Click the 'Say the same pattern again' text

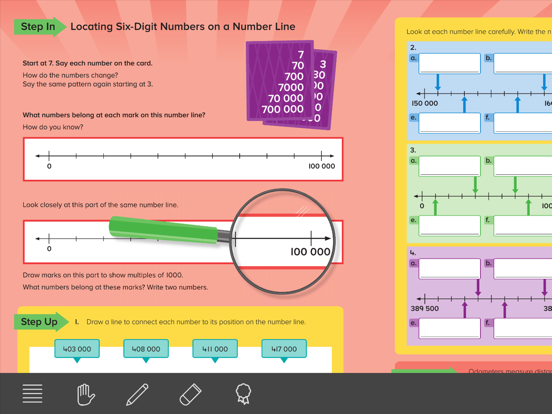(88, 84)
